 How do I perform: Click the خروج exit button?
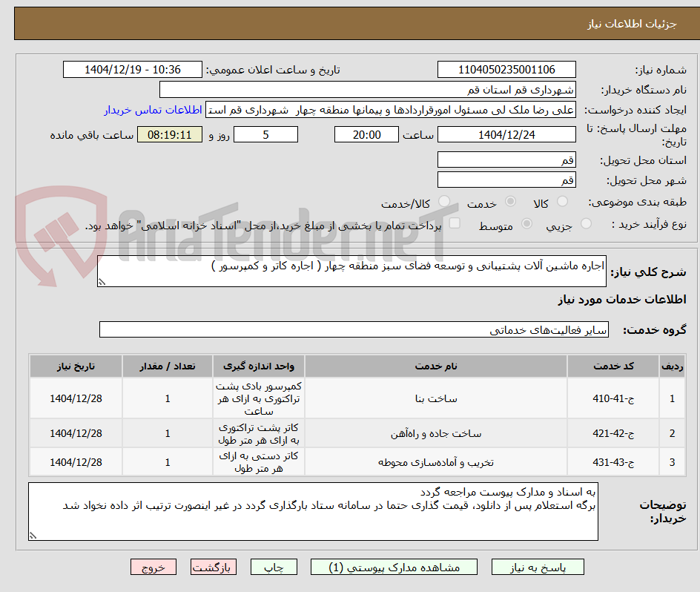point(153,568)
